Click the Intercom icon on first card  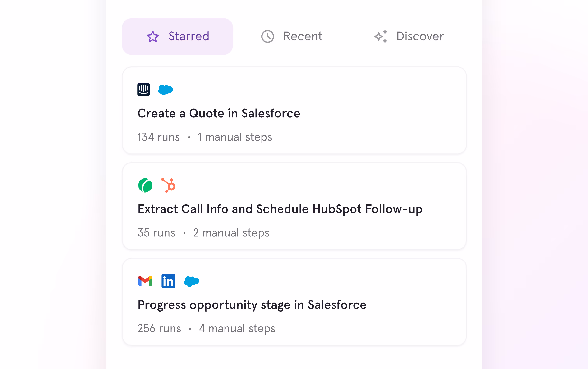(144, 90)
